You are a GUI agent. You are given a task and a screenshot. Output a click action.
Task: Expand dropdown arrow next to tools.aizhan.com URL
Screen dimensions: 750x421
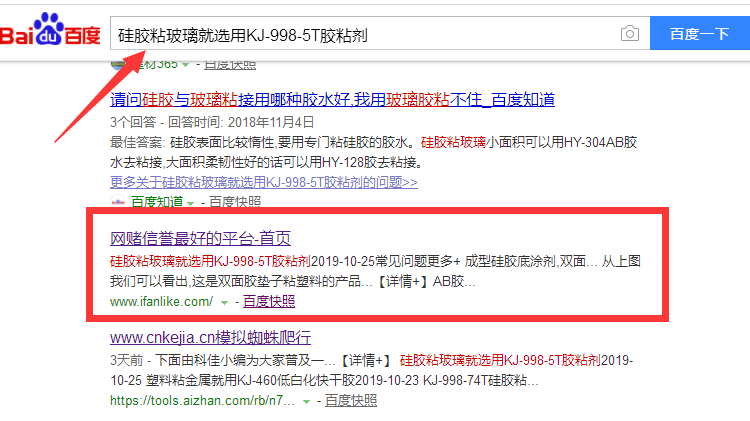pyautogui.click(x=306, y=402)
